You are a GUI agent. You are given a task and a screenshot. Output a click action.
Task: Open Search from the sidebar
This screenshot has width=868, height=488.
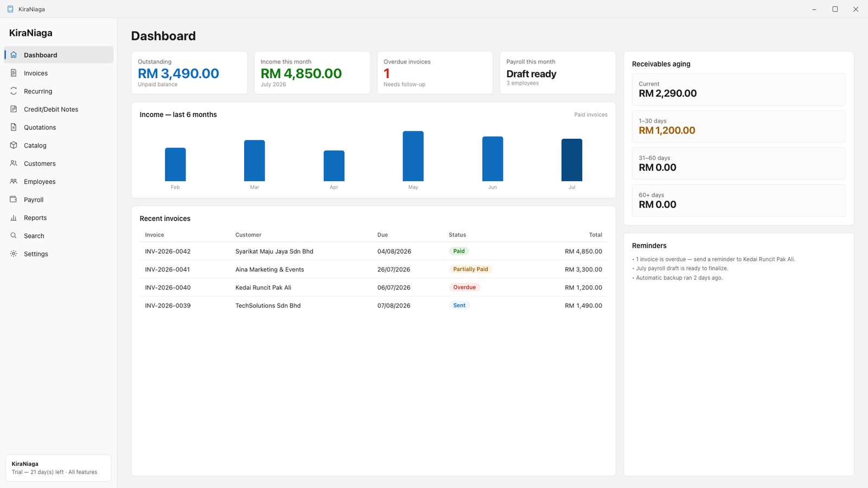[x=59, y=236]
